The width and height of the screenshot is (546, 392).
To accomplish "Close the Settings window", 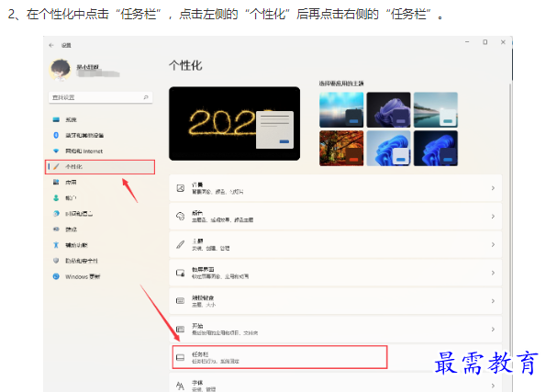I will [503, 42].
